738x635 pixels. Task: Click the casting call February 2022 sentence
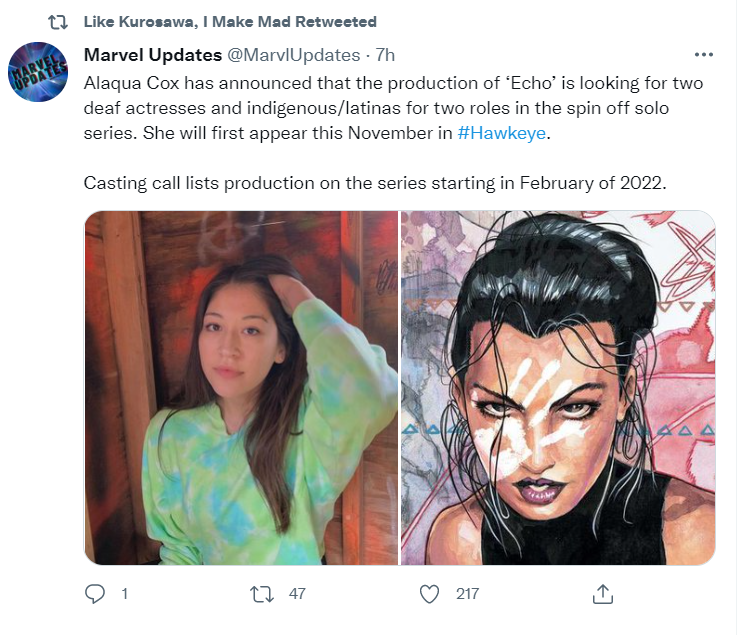click(375, 183)
